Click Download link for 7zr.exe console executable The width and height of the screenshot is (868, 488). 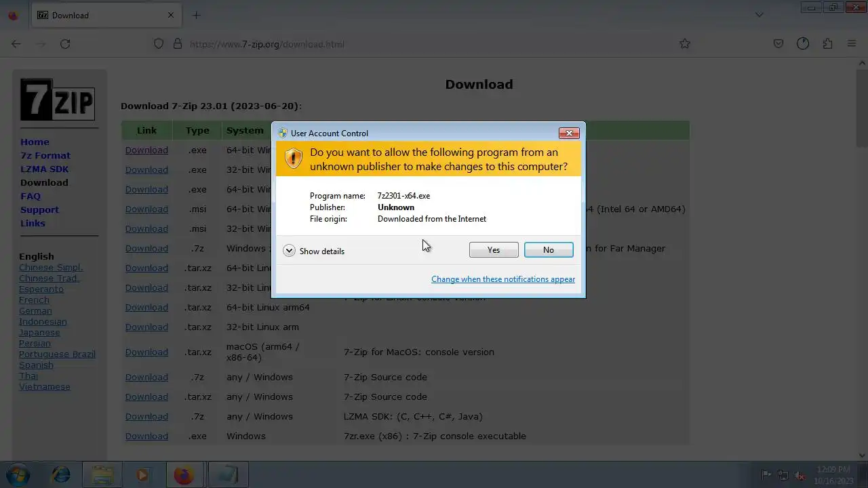[146, 436]
